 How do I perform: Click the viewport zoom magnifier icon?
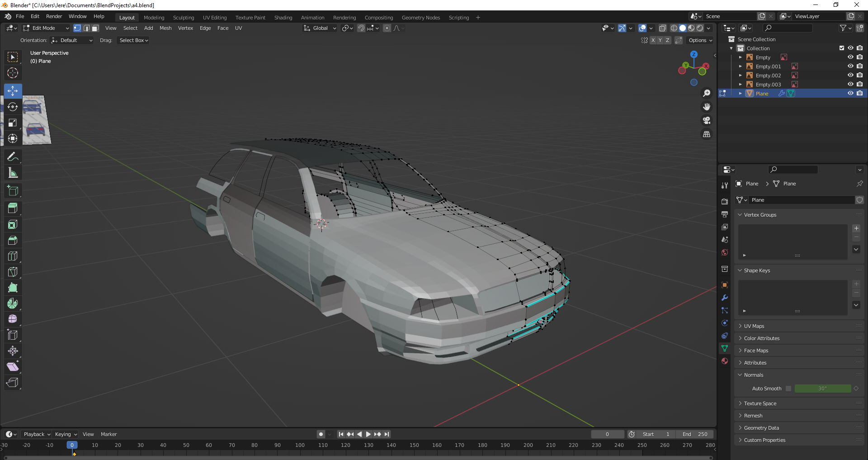pyautogui.click(x=707, y=93)
